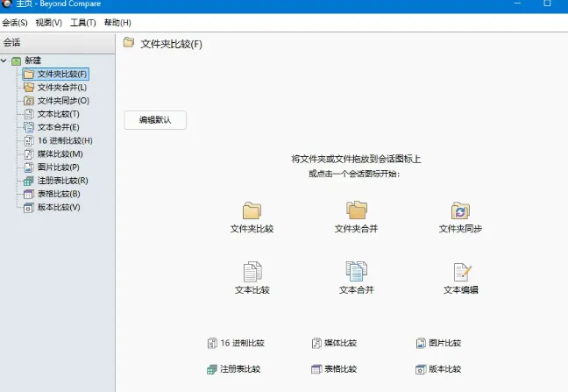Click the 16 进制比较 text link in main panel
568x392 pixels.
click(x=242, y=343)
